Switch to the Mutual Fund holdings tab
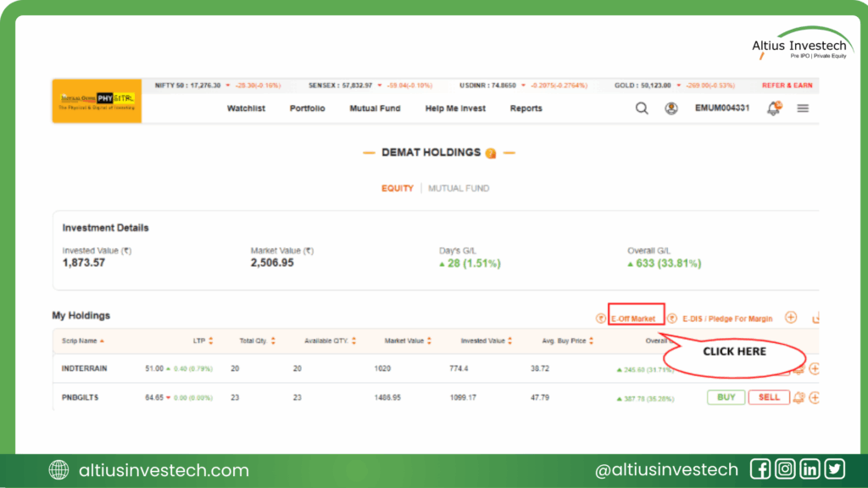 point(459,188)
